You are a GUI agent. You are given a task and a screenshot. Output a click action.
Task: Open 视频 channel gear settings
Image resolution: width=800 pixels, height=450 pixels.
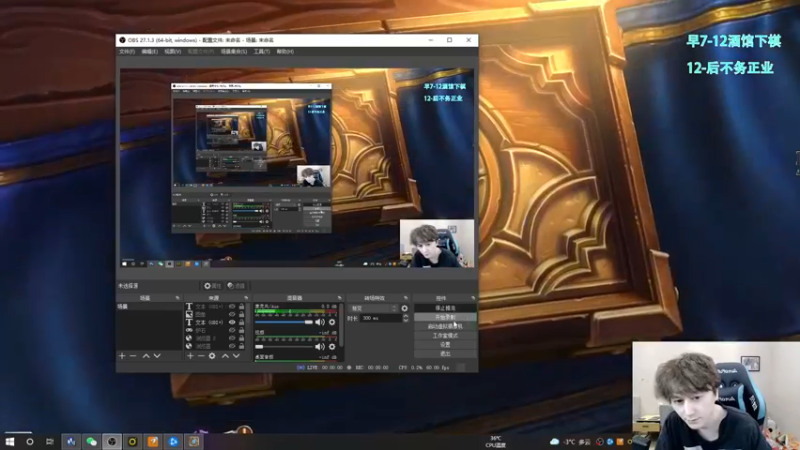coord(332,346)
